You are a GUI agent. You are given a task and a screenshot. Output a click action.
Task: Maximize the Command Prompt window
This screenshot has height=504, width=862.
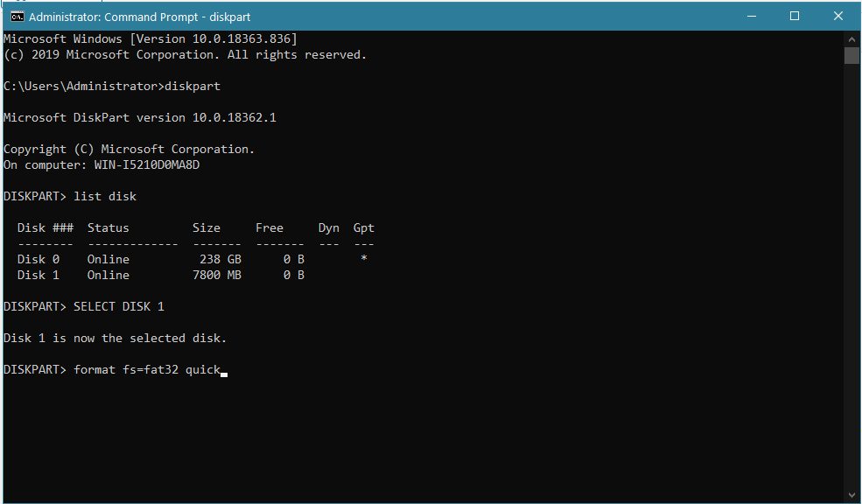coord(795,17)
